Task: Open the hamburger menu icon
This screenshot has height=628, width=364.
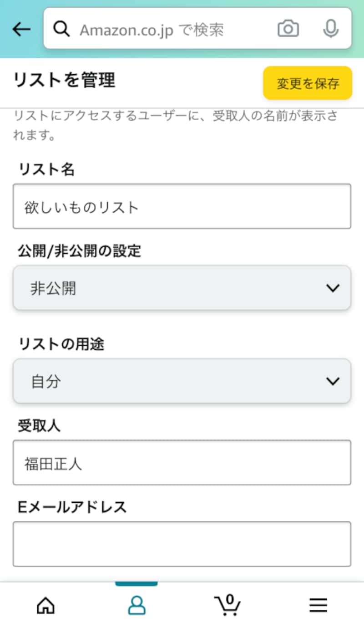Action: pos(318,605)
